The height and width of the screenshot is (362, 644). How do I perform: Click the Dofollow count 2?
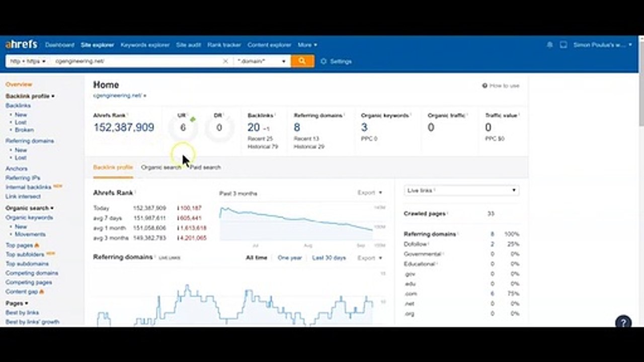coord(493,244)
